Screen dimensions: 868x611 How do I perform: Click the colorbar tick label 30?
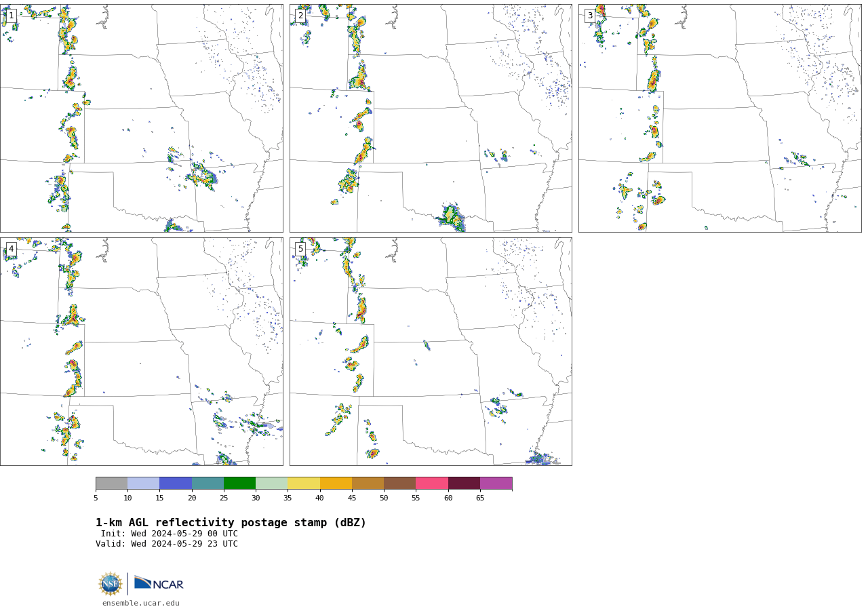(256, 498)
